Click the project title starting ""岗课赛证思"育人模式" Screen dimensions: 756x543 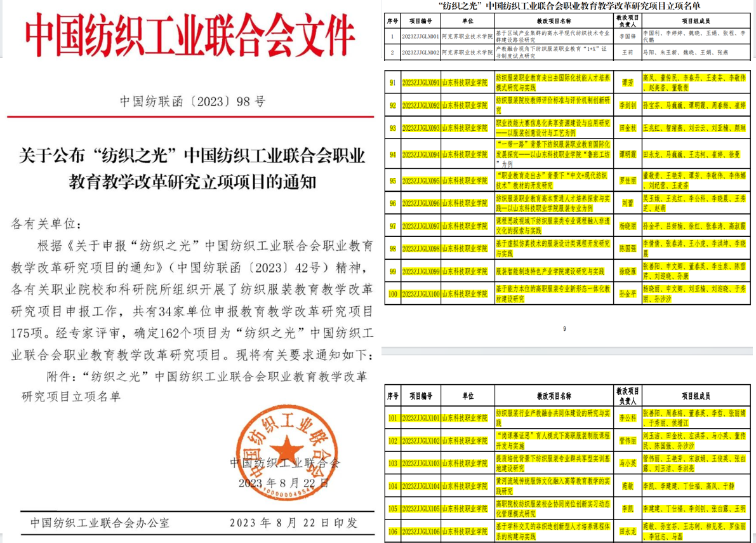point(553,441)
